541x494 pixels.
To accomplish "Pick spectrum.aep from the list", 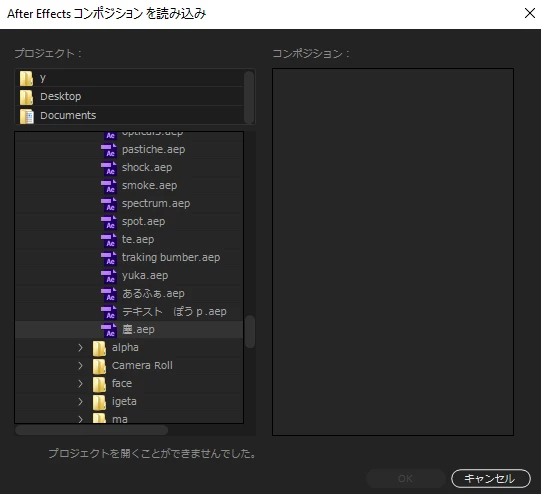I will 156,204.
